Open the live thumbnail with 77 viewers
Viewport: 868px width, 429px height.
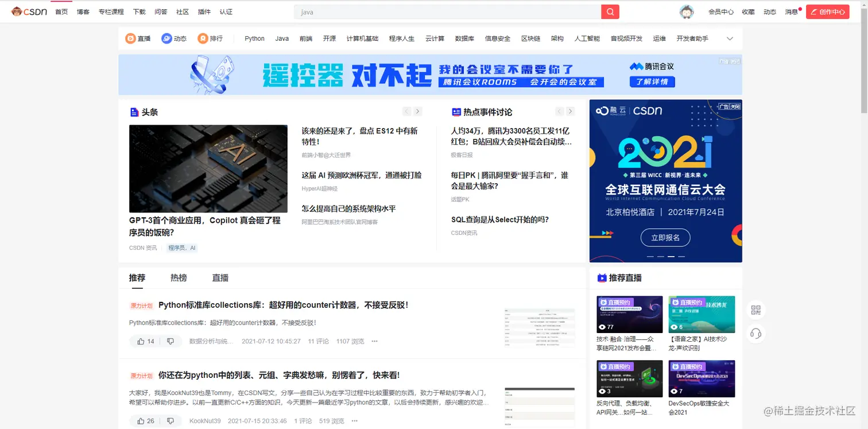click(x=629, y=314)
